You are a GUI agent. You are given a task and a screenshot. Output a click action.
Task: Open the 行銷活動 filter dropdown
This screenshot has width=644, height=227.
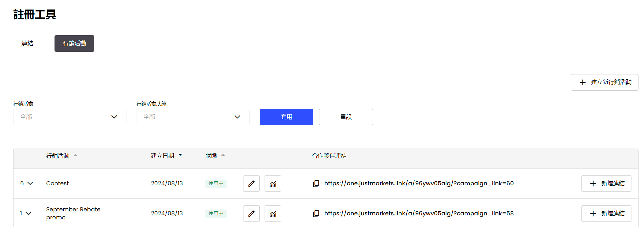tap(70, 117)
